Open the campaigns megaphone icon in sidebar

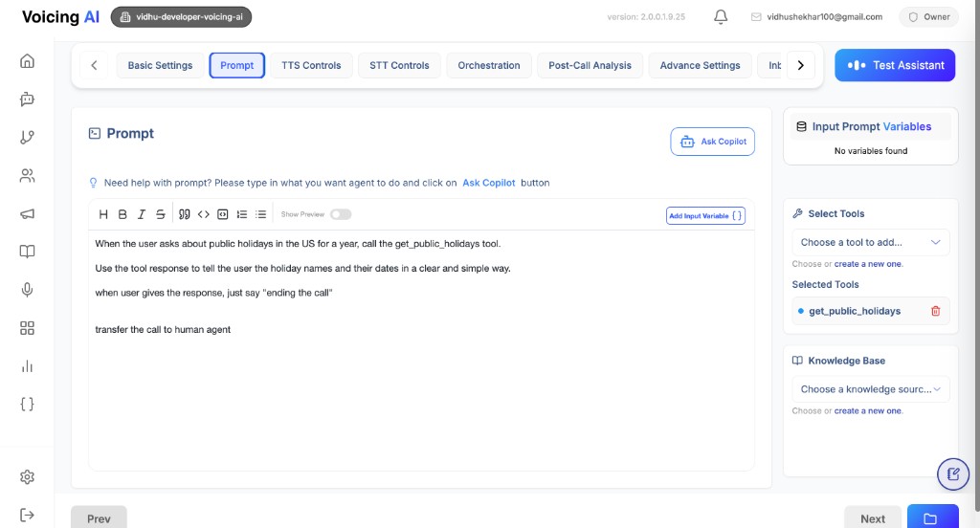coord(27,213)
